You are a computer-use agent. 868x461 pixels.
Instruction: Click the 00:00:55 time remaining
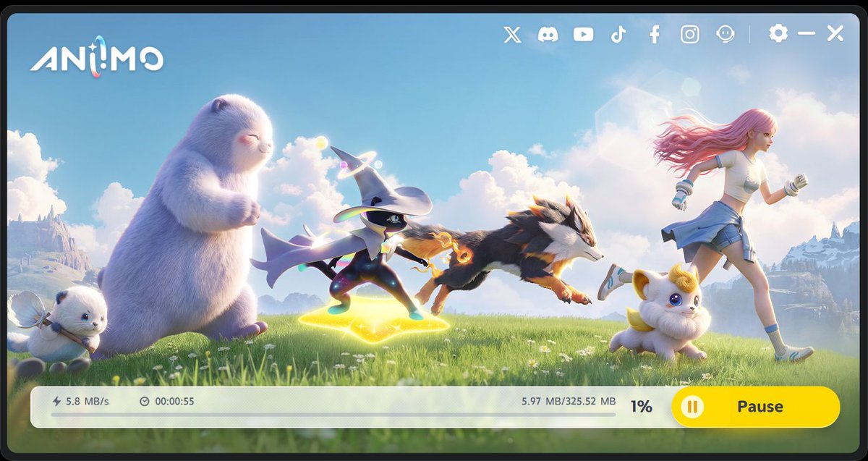pyautogui.click(x=174, y=401)
